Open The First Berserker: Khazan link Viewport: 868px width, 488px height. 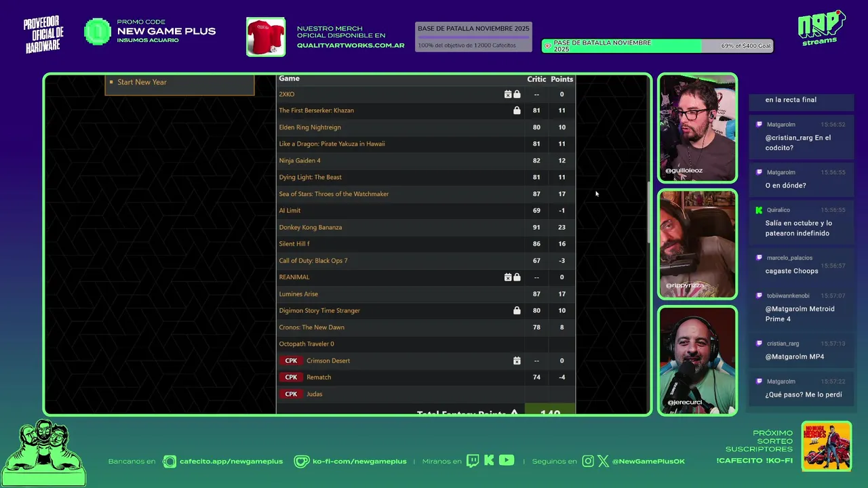pos(316,110)
